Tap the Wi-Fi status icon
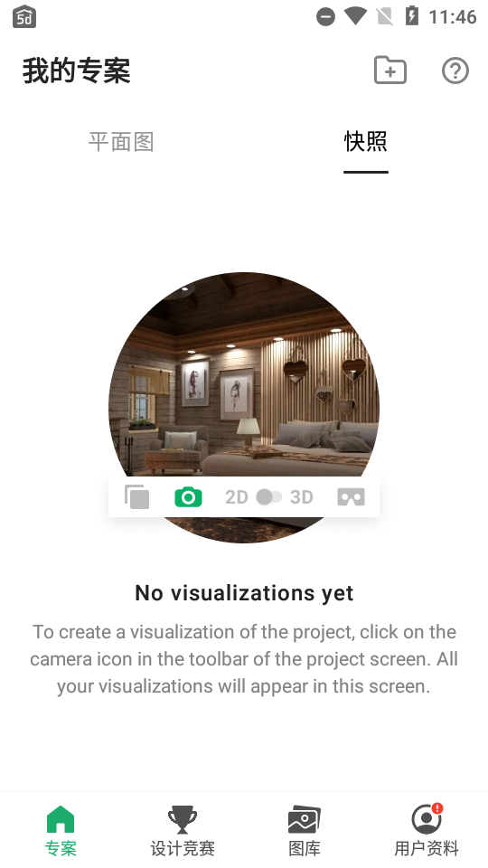 [355, 16]
